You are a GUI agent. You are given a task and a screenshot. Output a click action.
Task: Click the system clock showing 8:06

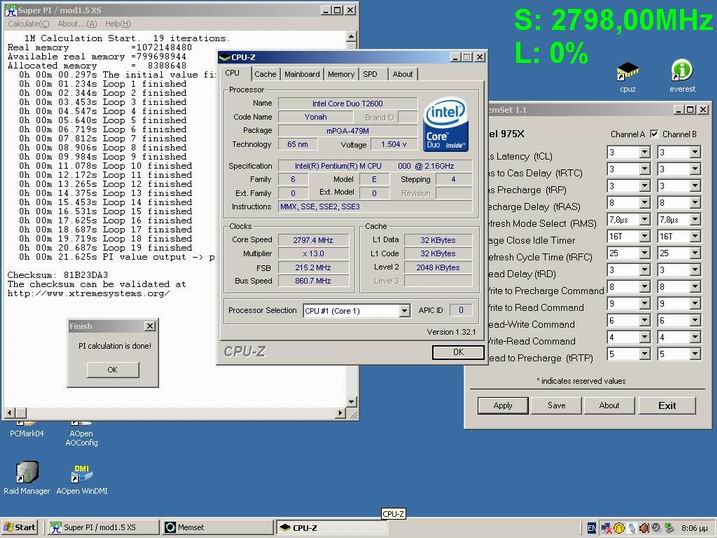click(x=695, y=528)
